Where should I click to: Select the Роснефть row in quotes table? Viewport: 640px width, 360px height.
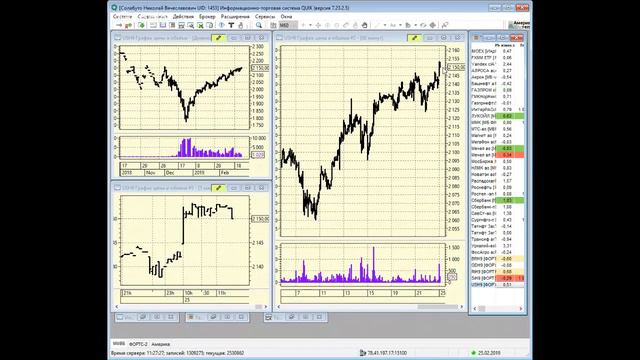(498, 187)
